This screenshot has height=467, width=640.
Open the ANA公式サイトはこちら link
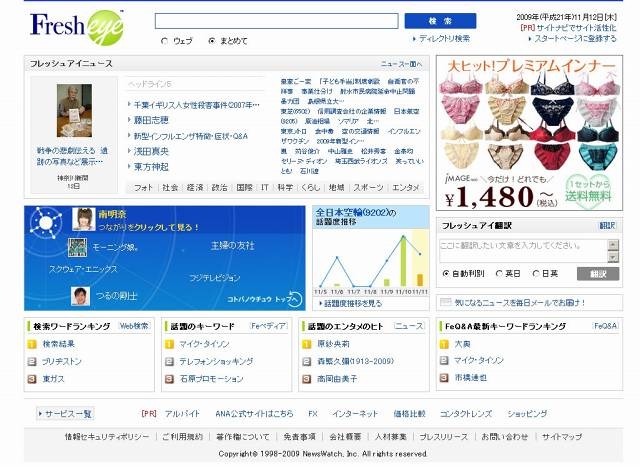pyautogui.click(x=254, y=414)
